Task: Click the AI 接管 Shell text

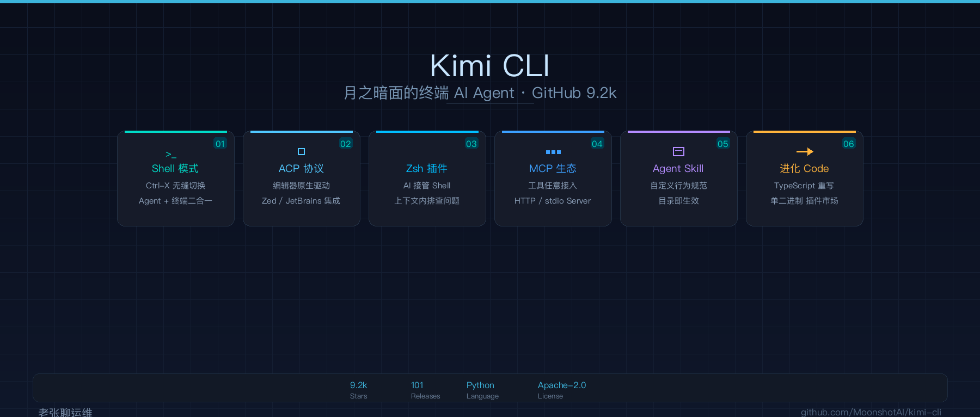Action: (427, 186)
